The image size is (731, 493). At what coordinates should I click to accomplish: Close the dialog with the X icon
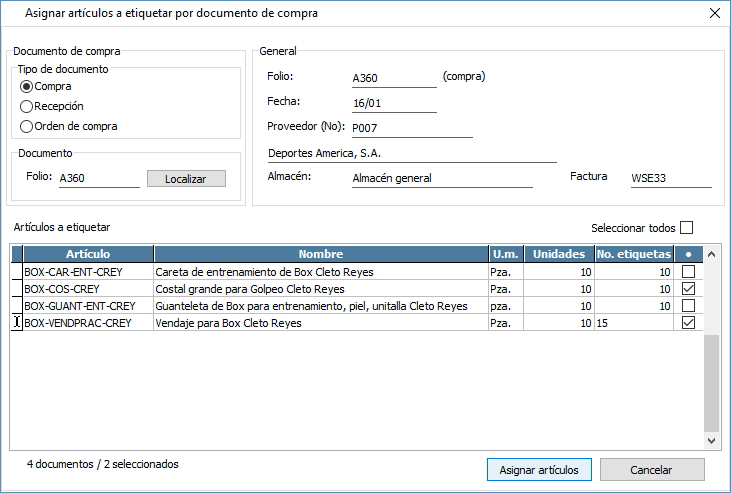click(x=714, y=13)
